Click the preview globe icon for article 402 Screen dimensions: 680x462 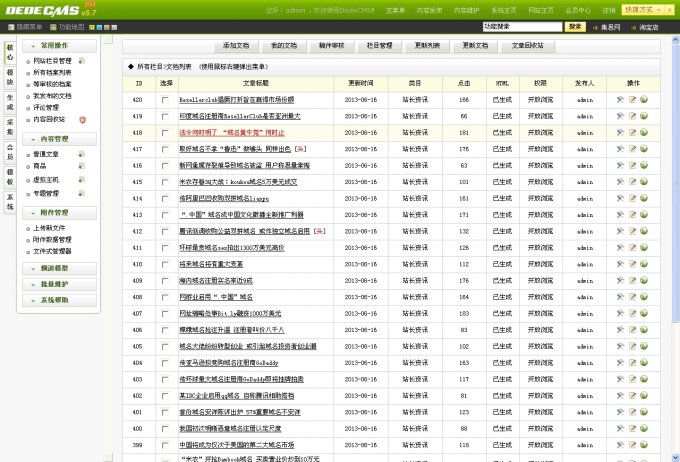[x=644, y=396]
